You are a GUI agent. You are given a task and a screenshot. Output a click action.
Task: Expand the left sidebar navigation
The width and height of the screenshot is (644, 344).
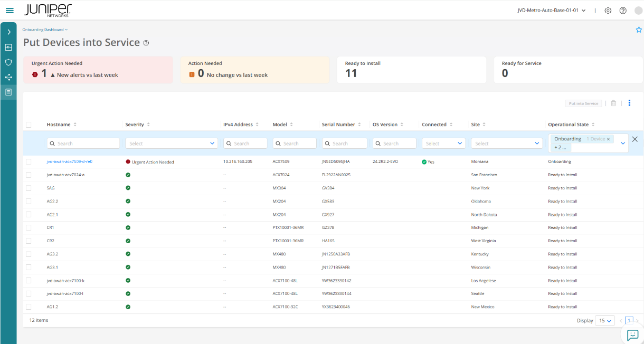pyautogui.click(x=8, y=32)
